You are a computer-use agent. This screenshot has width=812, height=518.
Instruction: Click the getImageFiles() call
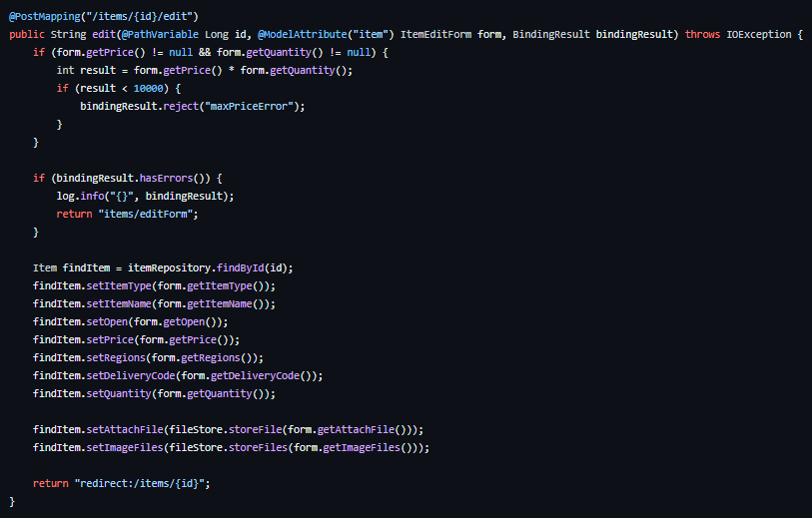pyautogui.click(x=368, y=447)
